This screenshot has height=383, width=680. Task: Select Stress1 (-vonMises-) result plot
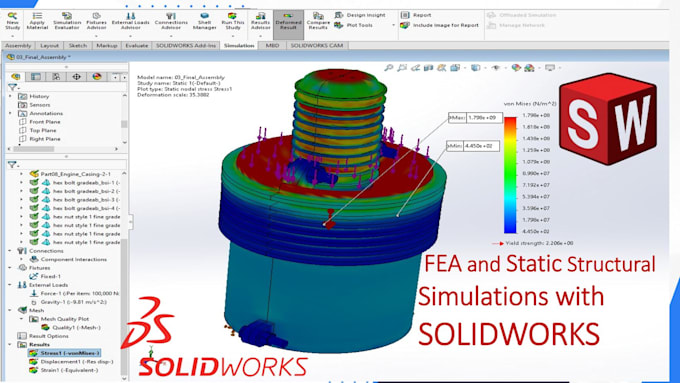pos(64,353)
